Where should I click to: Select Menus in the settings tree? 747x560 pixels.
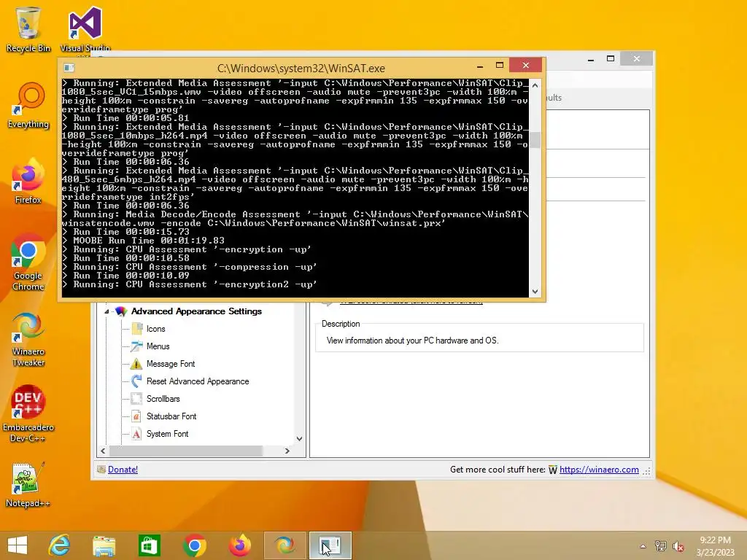tap(158, 346)
